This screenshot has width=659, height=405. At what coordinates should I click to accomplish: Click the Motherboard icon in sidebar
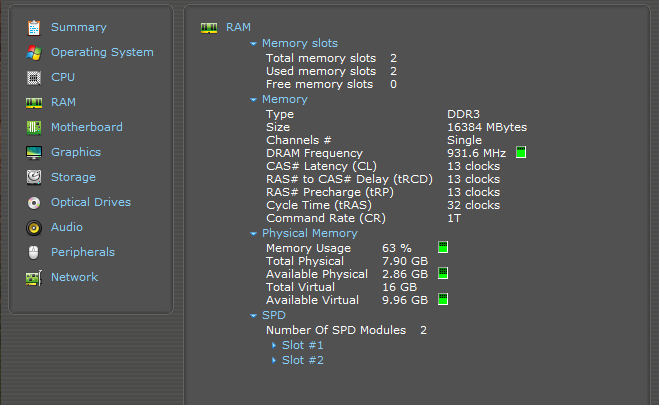(33, 127)
